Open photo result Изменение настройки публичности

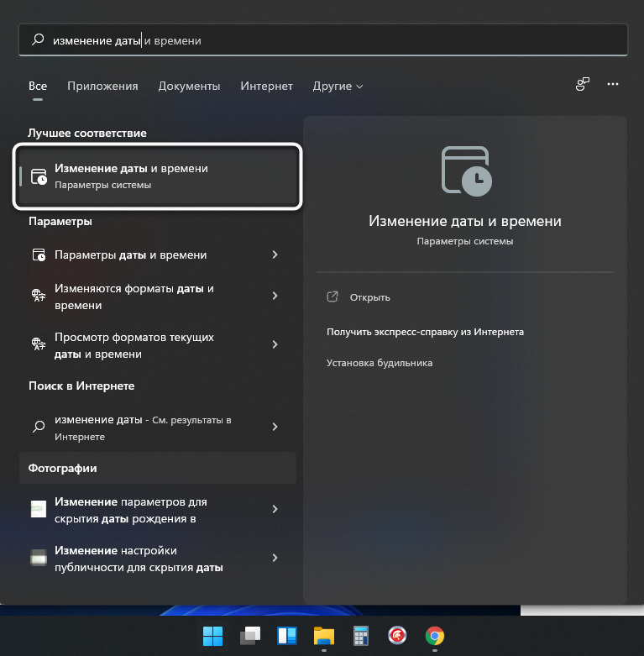tap(158, 559)
